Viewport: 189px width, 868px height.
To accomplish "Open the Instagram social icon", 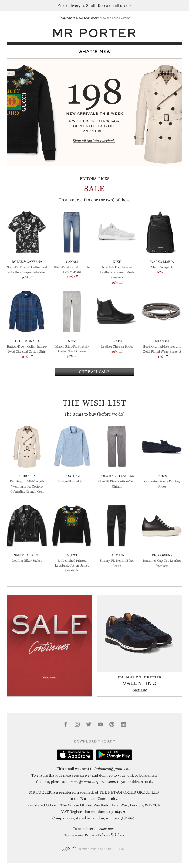I will pos(77,724).
